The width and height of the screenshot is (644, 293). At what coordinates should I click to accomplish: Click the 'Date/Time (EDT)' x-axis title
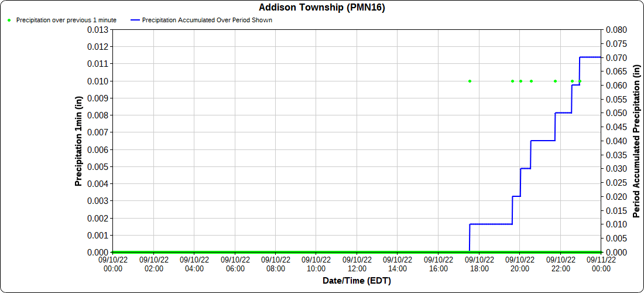point(357,281)
